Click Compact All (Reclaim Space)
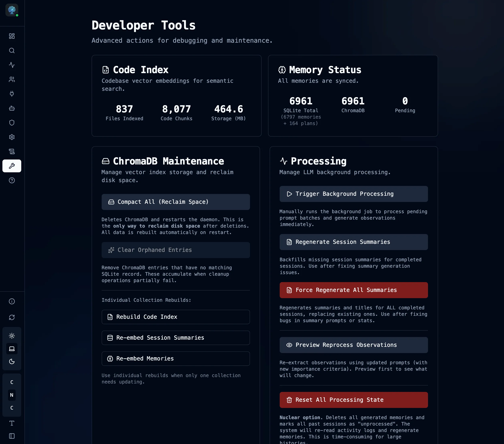 [x=176, y=202]
